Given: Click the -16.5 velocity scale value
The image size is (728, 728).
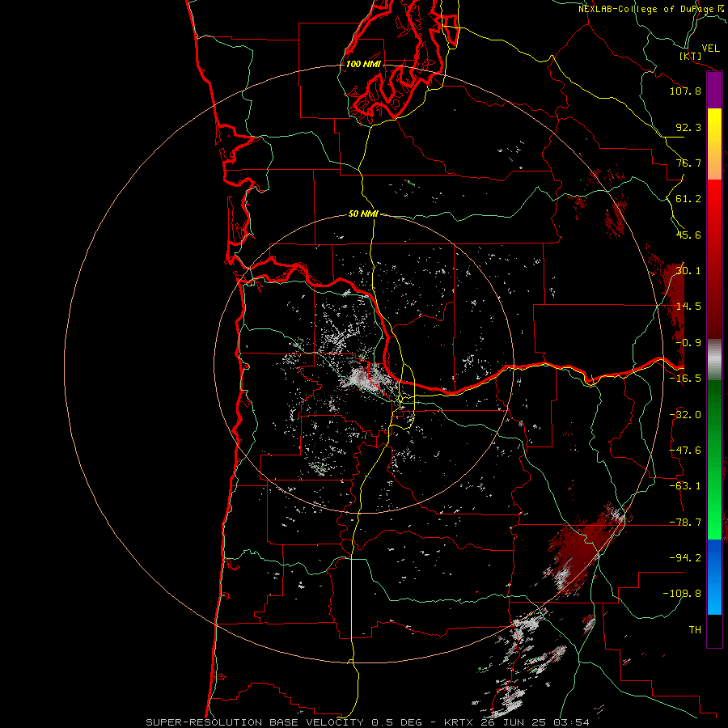Looking at the screenshot, I should pyautogui.click(x=685, y=379).
